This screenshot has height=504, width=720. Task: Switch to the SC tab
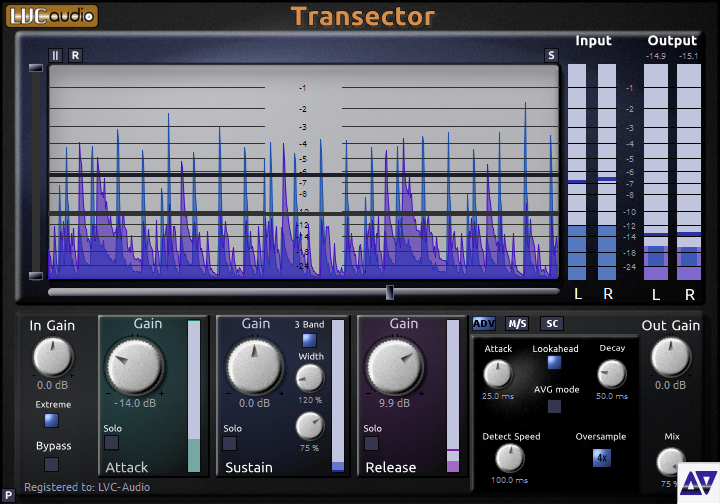(552, 324)
